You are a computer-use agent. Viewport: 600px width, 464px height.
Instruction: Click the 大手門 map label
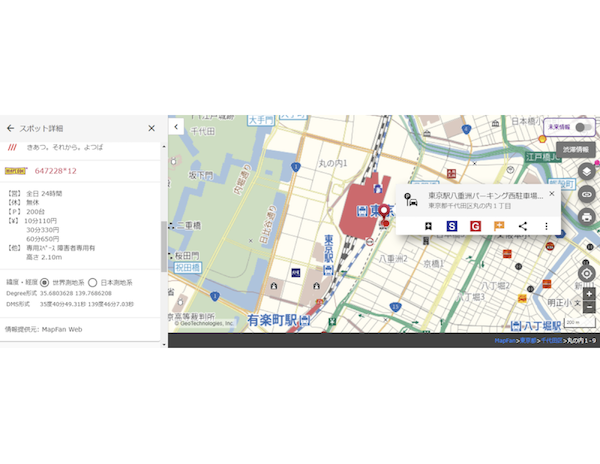coord(261,120)
